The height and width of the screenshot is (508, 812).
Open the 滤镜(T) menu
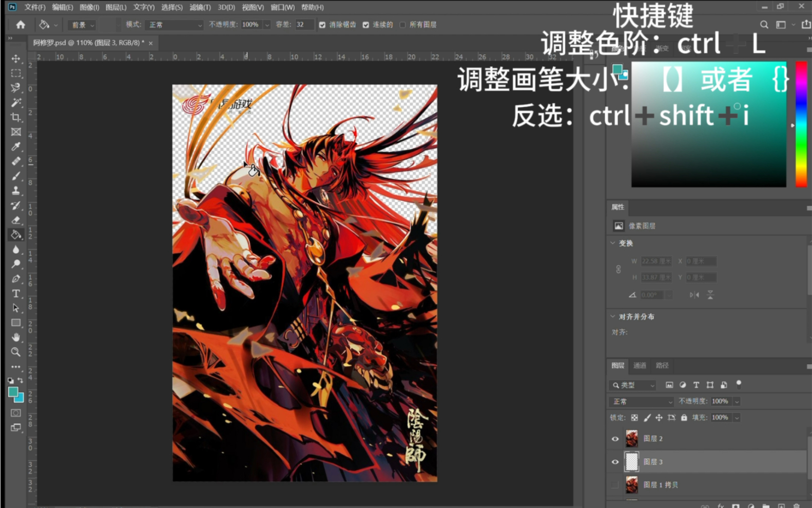pyautogui.click(x=200, y=7)
